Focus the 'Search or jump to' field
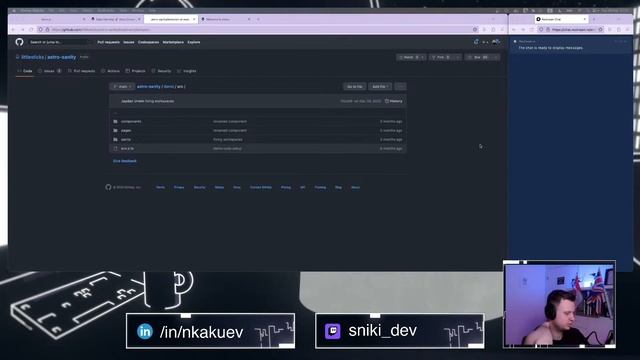 (59, 42)
